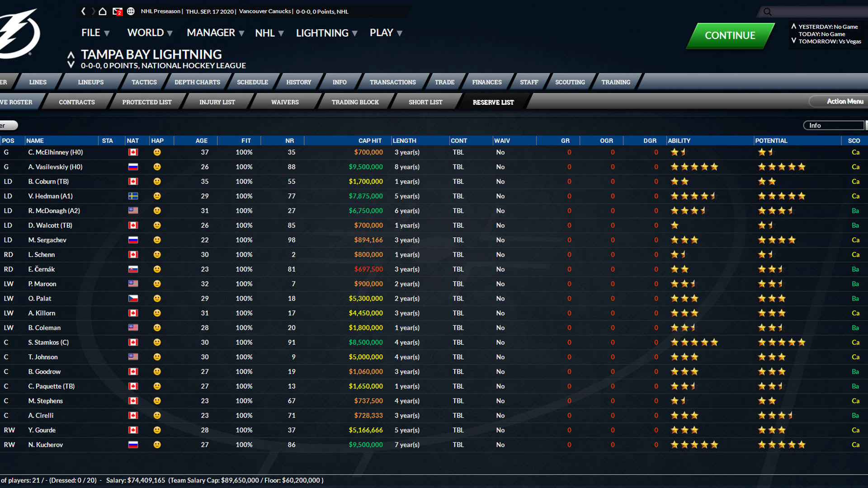Click V. Hedman's Swedish flag icon
The height and width of the screenshot is (488, 868).
coord(133,196)
